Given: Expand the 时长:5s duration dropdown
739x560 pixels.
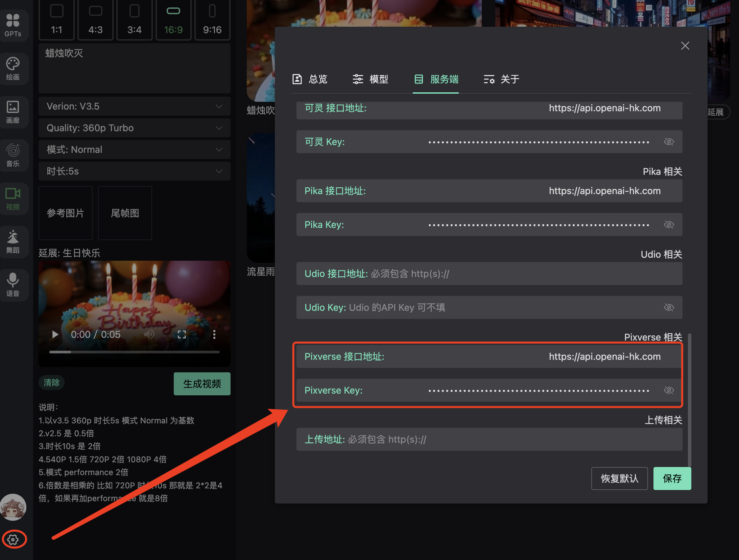Looking at the screenshot, I should (134, 171).
